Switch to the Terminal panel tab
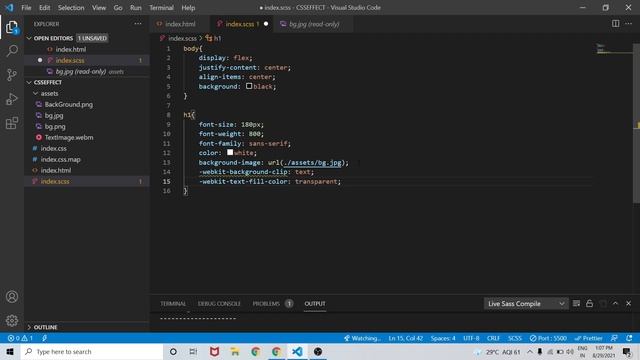 tap(173, 304)
